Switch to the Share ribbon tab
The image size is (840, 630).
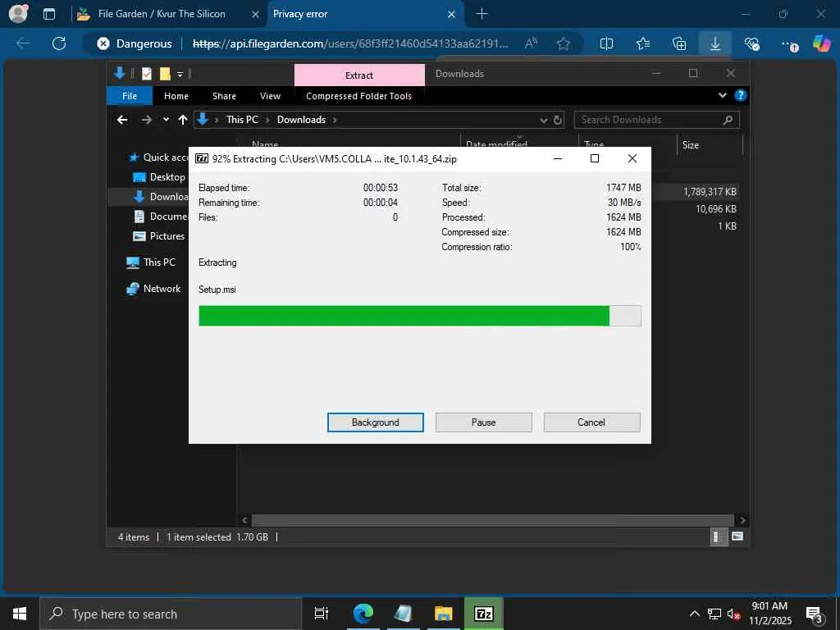(x=224, y=96)
